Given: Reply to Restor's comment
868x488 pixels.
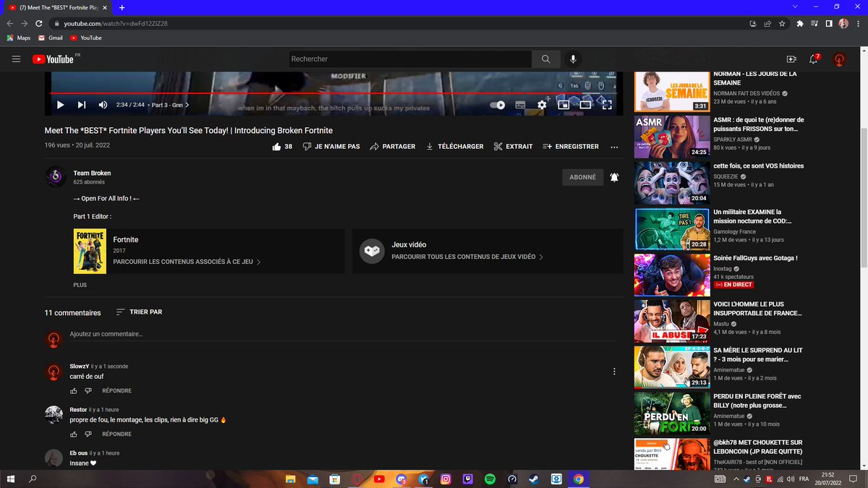Looking at the screenshot, I should point(116,434).
